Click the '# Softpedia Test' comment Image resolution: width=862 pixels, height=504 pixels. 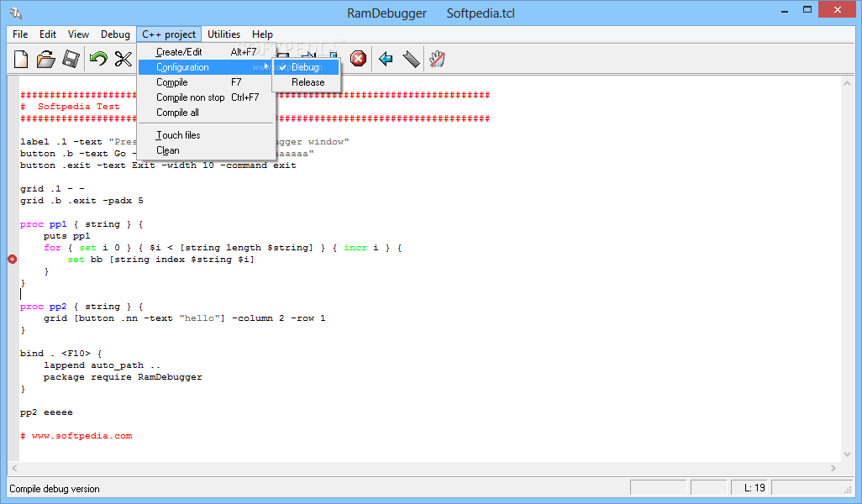click(70, 107)
